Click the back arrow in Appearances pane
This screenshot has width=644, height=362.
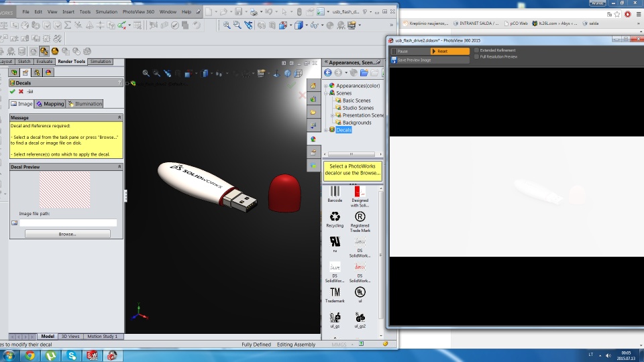[x=328, y=72]
